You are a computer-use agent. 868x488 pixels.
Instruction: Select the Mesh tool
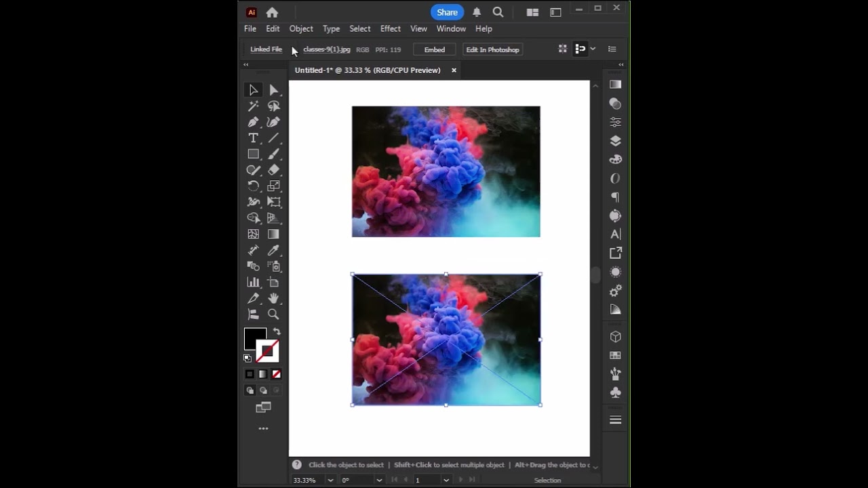tap(253, 234)
